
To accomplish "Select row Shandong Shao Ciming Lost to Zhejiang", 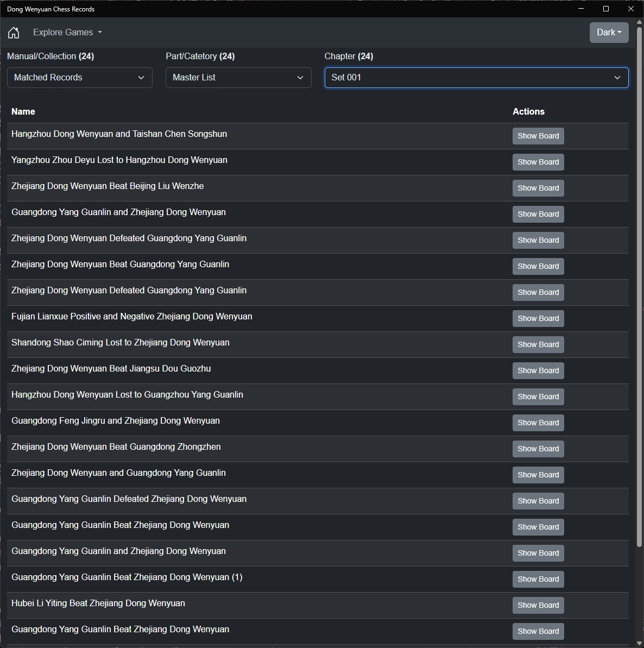I will 318,344.
